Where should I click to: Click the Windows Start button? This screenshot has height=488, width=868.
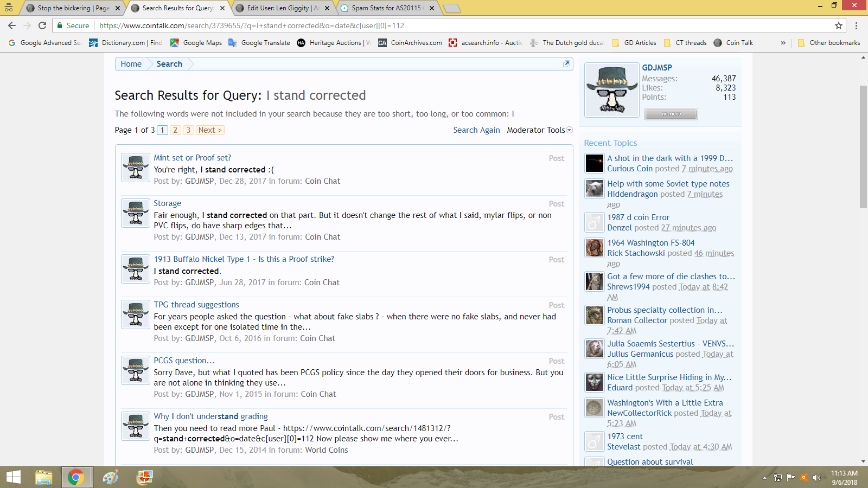13,477
